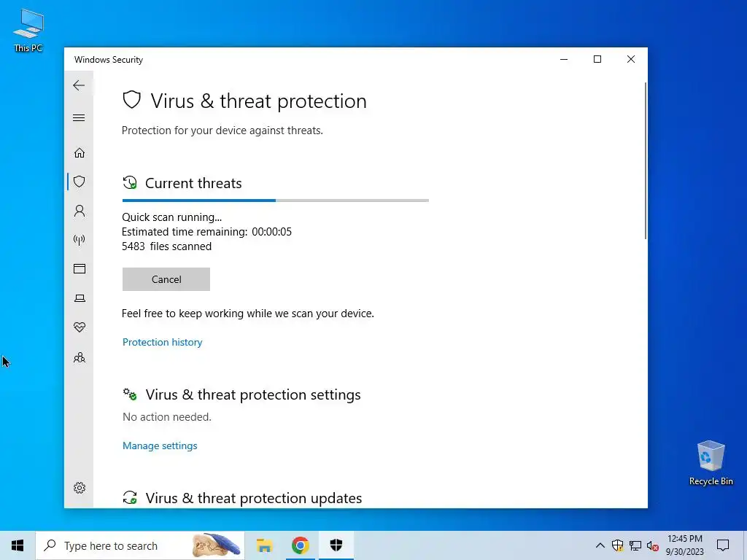Open the Home sidebar icon
The image size is (747, 560).
[79, 152]
